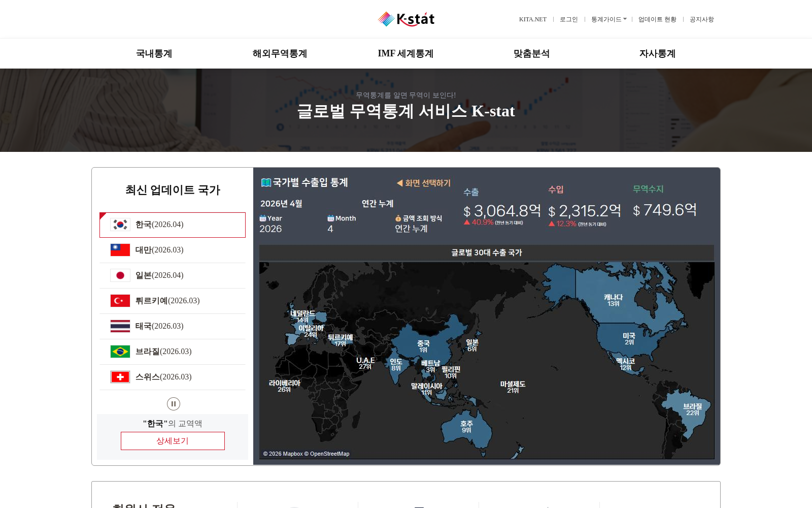Open the 자사통계 menu
812x508 pixels.
pos(657,53)
